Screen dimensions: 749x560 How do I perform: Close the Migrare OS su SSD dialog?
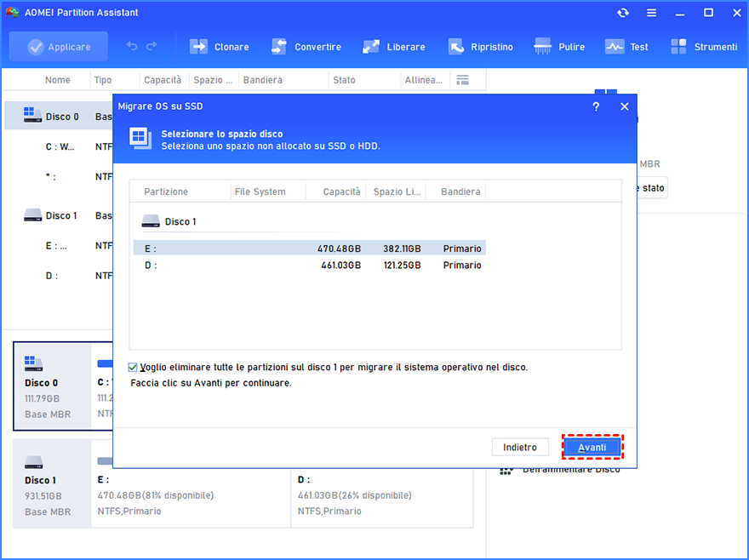(625, 106)
